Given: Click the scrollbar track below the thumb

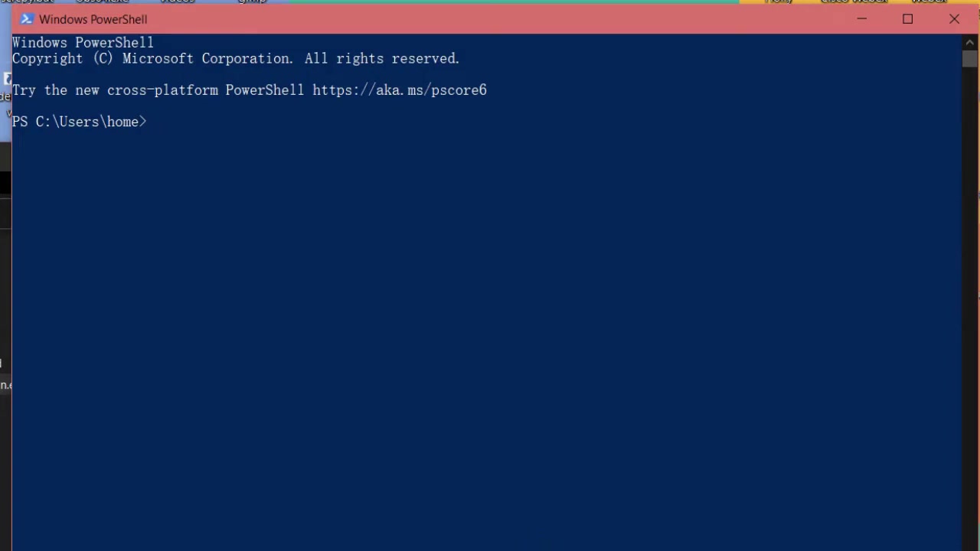Looking at the screenshot, I should click(970, 306).
